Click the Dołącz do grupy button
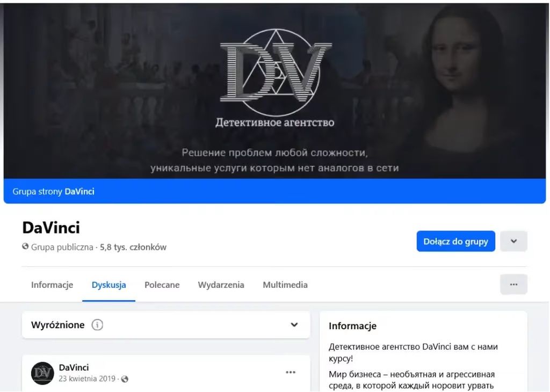Image resolution: width=550 pixels, height=392 pixels. coord(455,241)
